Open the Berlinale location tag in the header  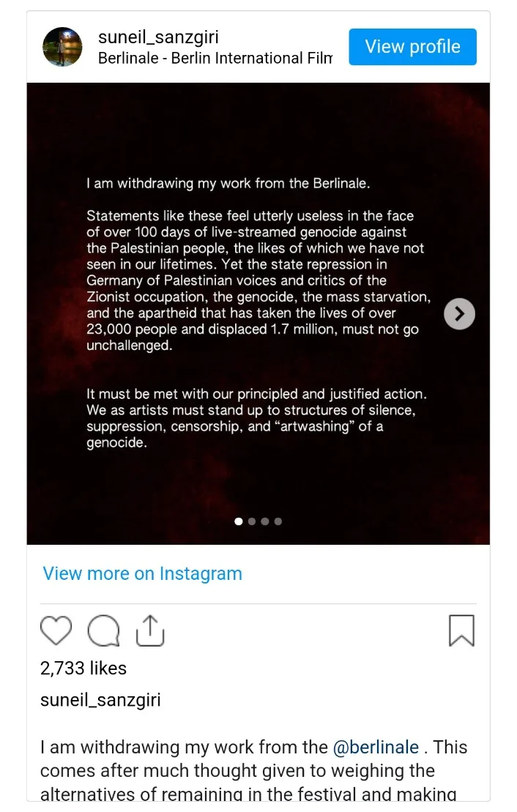[x=215, y=59]
